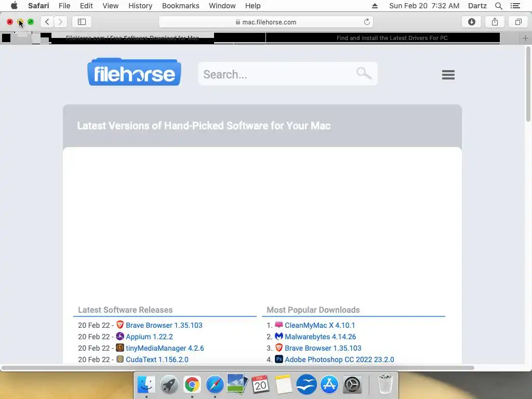Click the search magnifier on FileHorse
Screen dimensions: 532x399
coord(364,73)
